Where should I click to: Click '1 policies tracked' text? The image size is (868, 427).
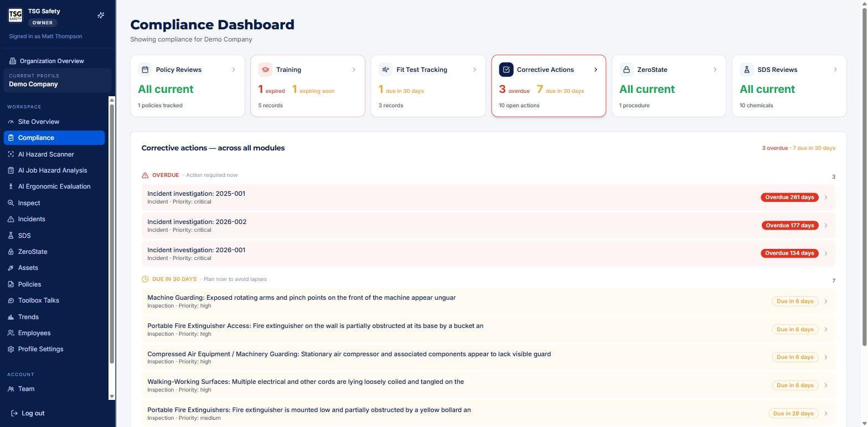point(160,106)
